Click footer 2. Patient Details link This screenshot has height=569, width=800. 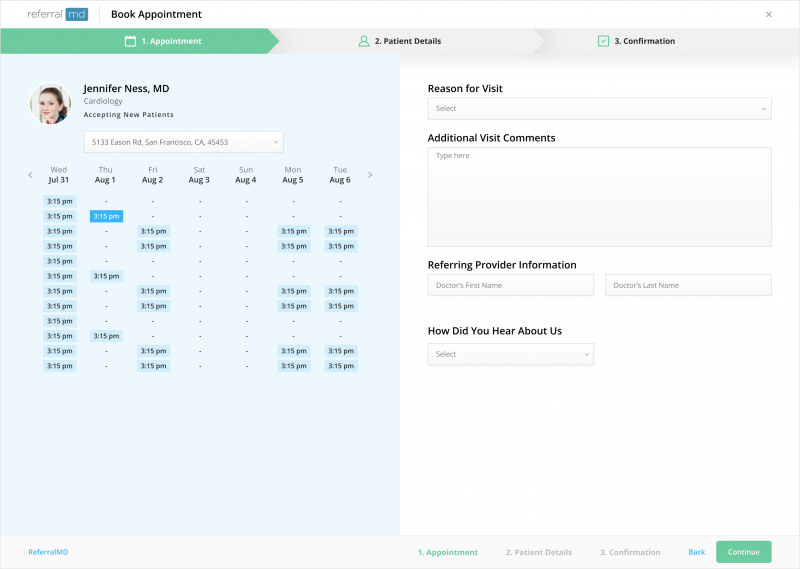[x=539, y=552]
